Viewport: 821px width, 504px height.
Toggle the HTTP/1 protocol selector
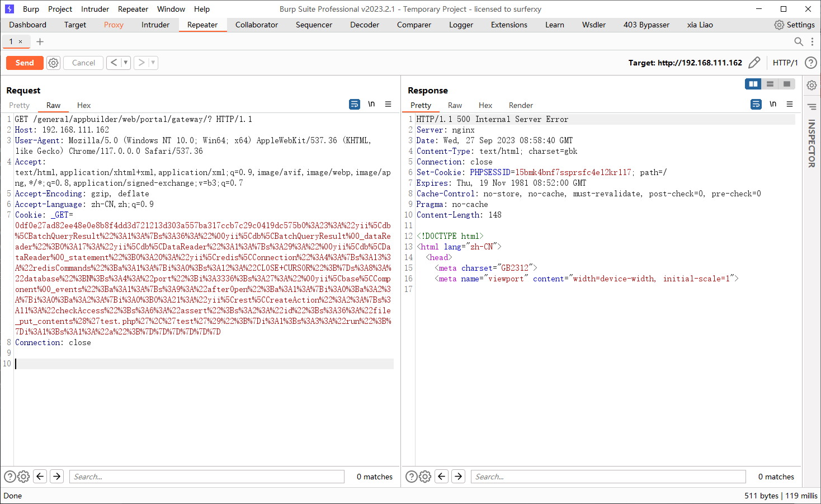click(785, 63)
